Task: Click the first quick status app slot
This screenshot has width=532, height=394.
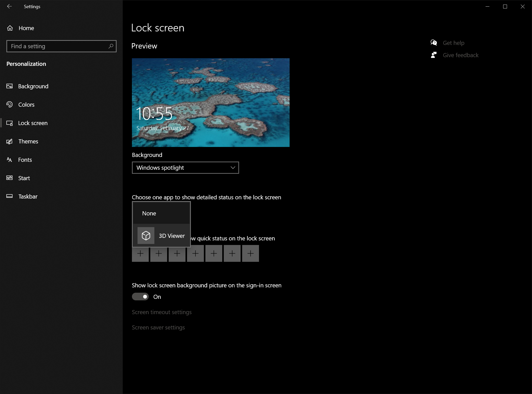Action: click(x=140, y=253)
